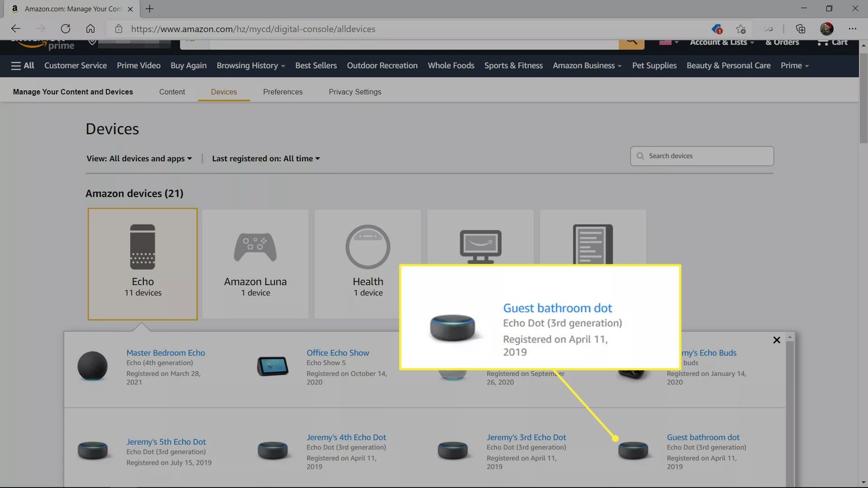This screenshot has height=488, width=868.
Task: Expand Amazon Business dropdown
Action: 587,66
